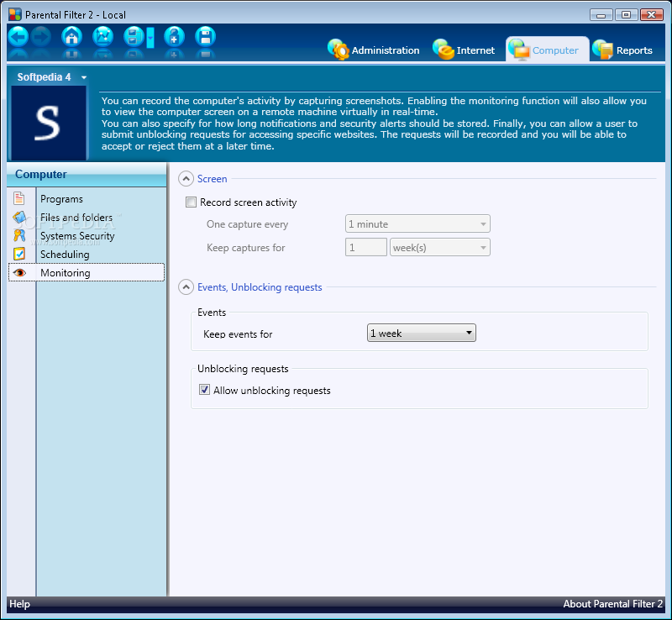Open the Keep events for dropdown
672x620 pixels.
[422, 333]
